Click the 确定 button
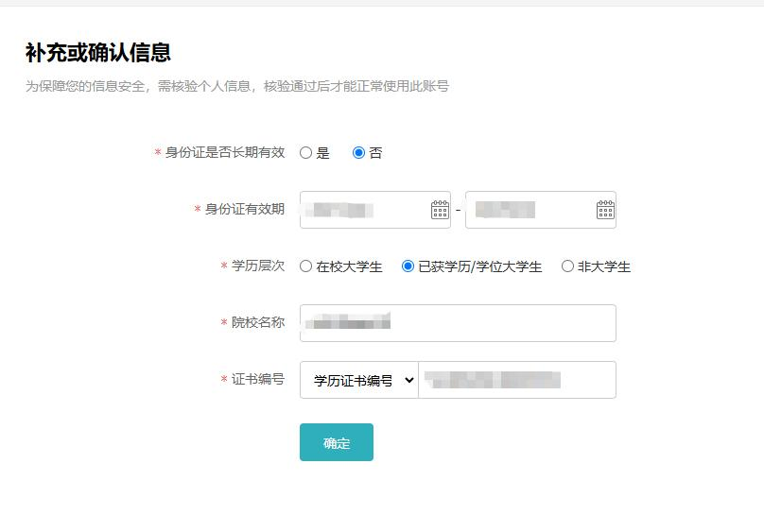The height and width of the screenshot is (532, 764). tap(337, 442)
